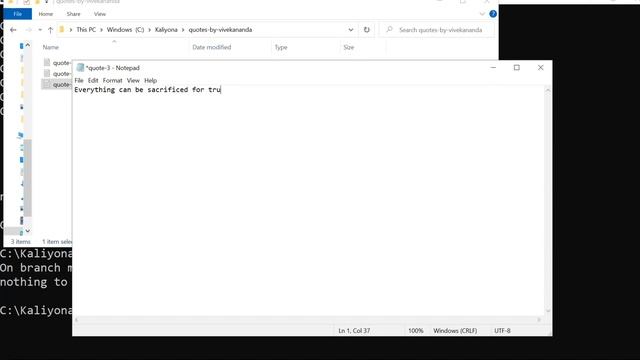Click the folder icon in the address bar
The height and width of the screenshot is (360, 640).
point(62,29)
